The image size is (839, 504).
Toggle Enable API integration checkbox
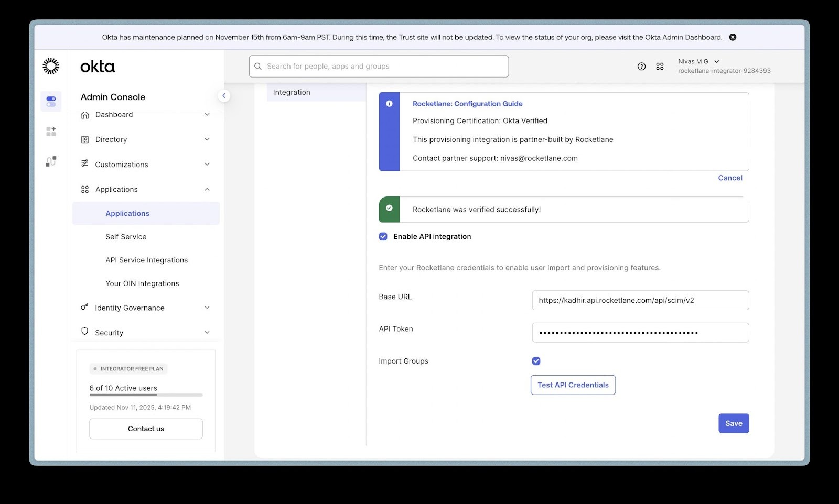pos(383,237)
